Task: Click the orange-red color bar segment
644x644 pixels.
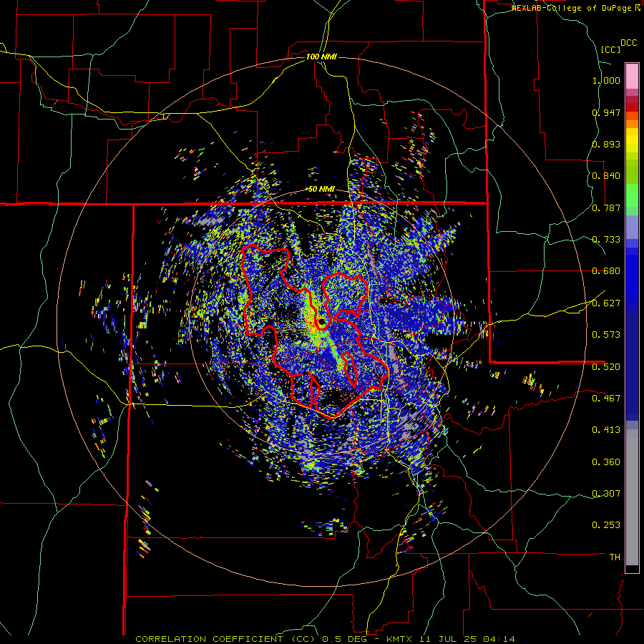Action: pyautogui.click(x=632, y=115)
